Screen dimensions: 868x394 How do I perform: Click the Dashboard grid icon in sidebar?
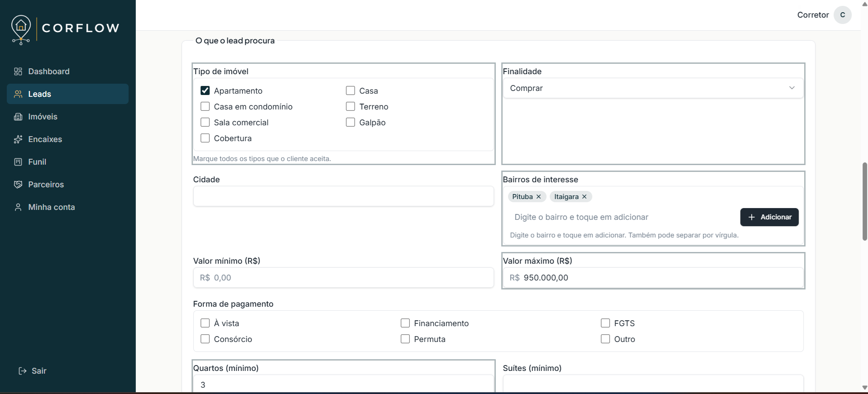[x=18, y=71]
